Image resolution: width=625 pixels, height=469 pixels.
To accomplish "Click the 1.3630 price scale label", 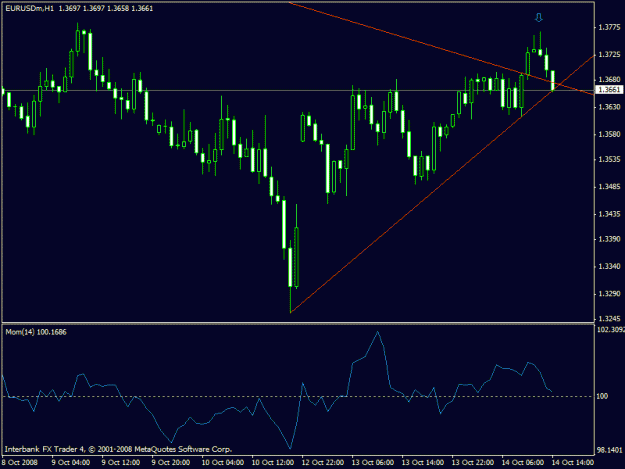I will point(609,107).
